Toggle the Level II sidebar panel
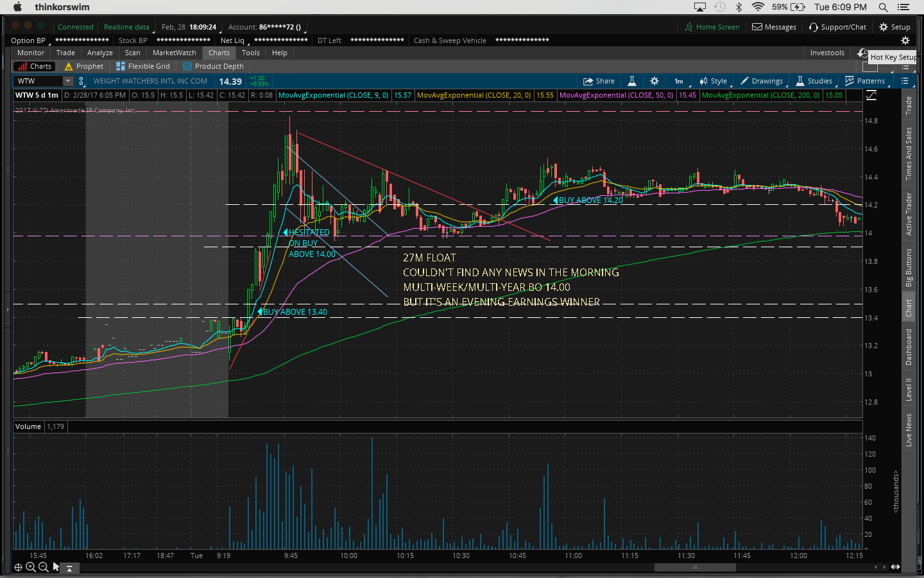924x578 pixels. (x=909, y=390)
